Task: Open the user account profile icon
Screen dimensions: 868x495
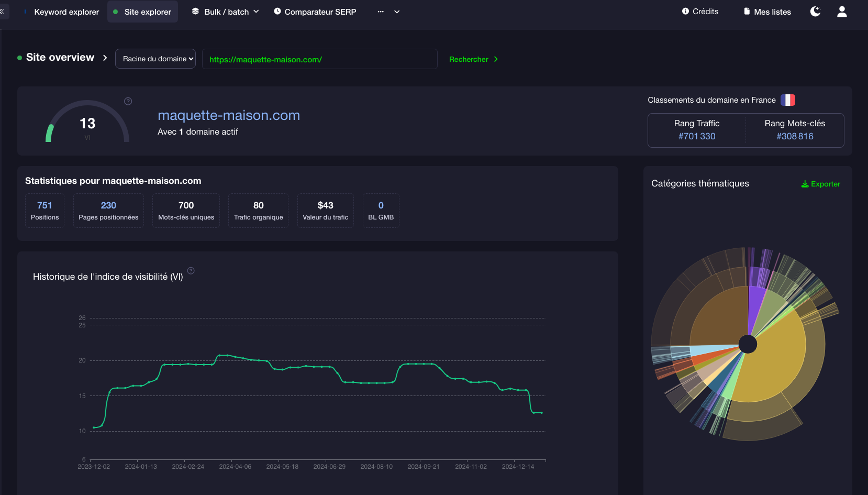Action: pos(842,12)
